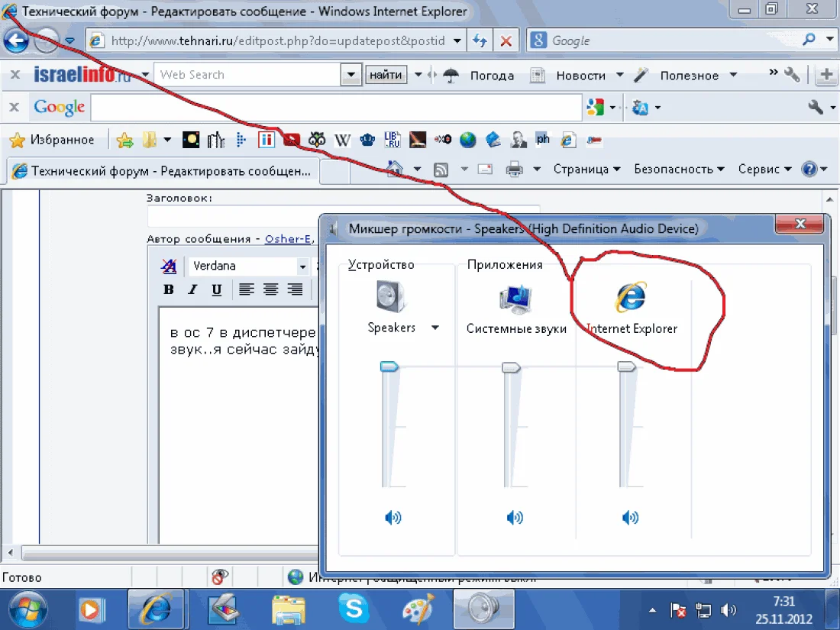This screenshot has width=840, height=630.
Task: Open the Wikipedia W favorite
Action: (342, 141)
